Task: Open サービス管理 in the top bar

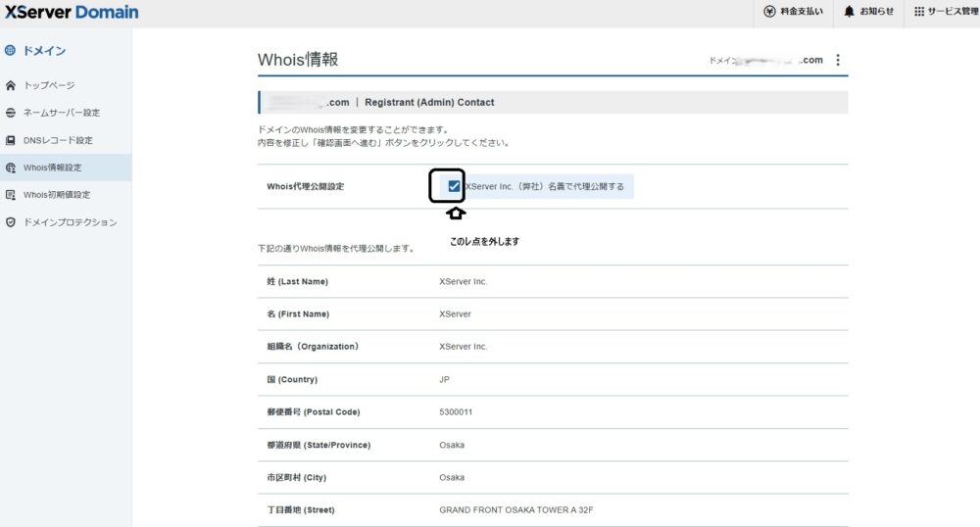Action: [953, 12]
